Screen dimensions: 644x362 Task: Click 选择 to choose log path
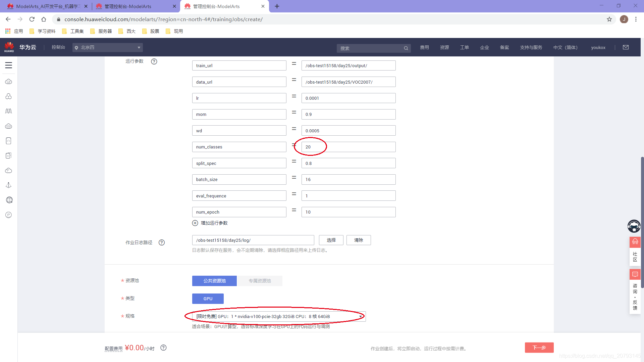[331, 240]
